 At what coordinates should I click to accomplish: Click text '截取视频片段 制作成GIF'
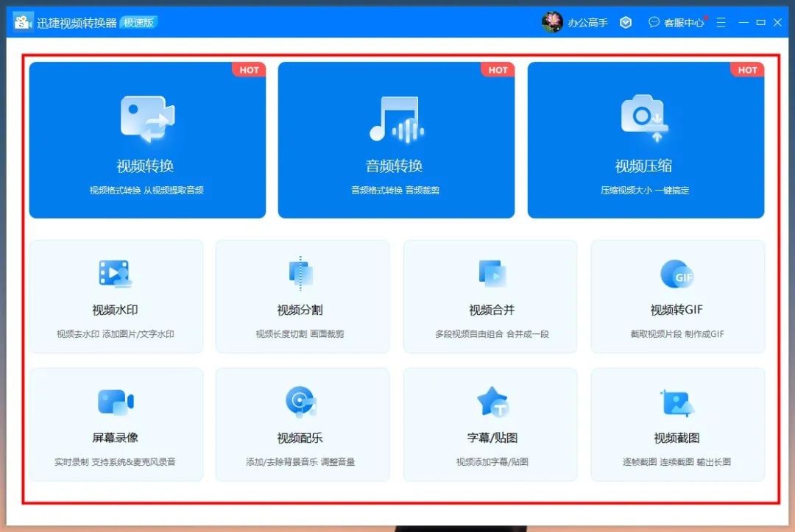click(x=677, y=334)
